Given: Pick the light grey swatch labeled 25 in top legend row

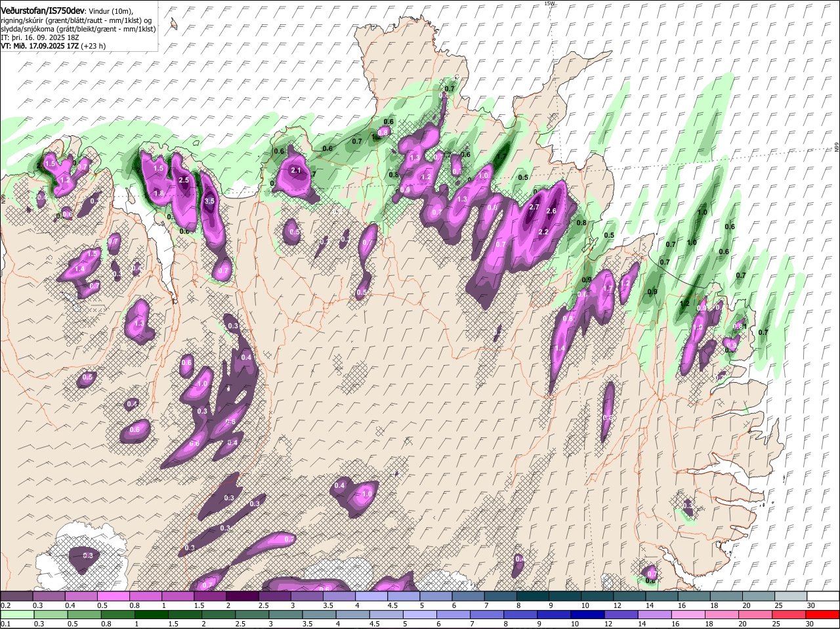Looking at the screenshot, I should (791, 596).
